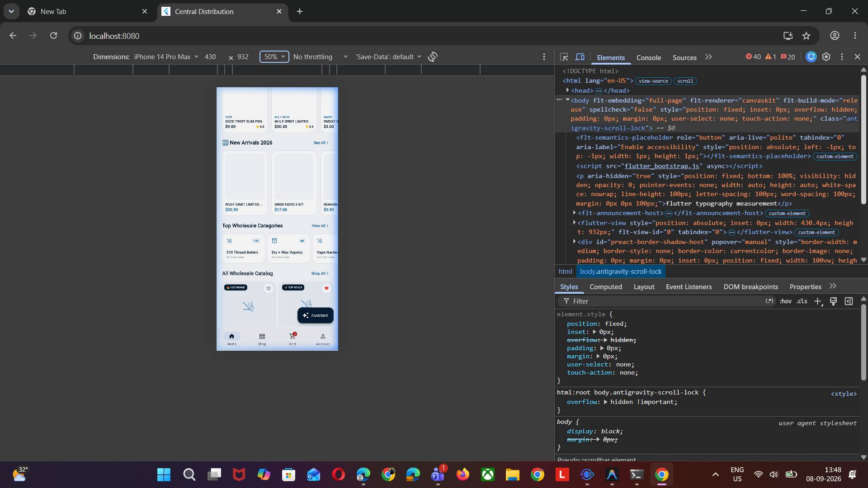Open the 50% zoom dropdown

pyautogui.click(x=274, y=57)
